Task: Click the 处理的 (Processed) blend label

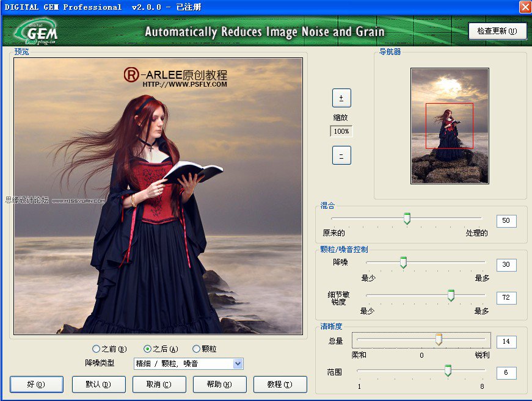Action: (476, 233)
